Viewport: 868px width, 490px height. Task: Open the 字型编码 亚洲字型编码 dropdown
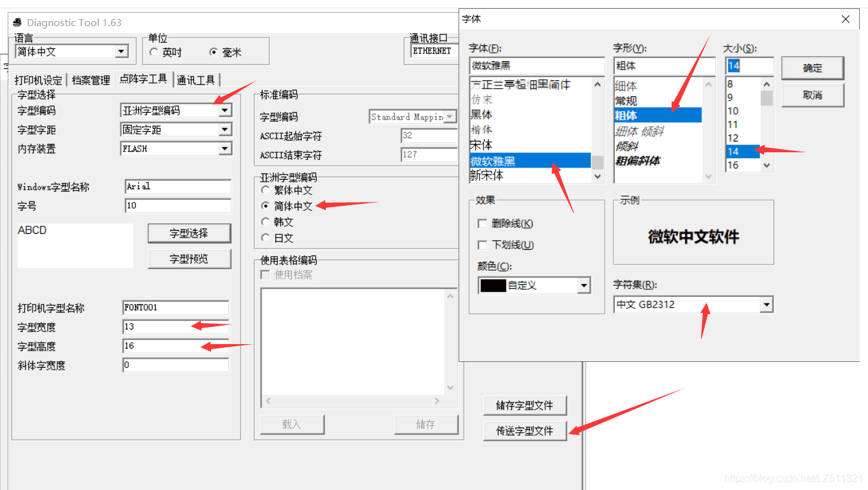[224, 110]
